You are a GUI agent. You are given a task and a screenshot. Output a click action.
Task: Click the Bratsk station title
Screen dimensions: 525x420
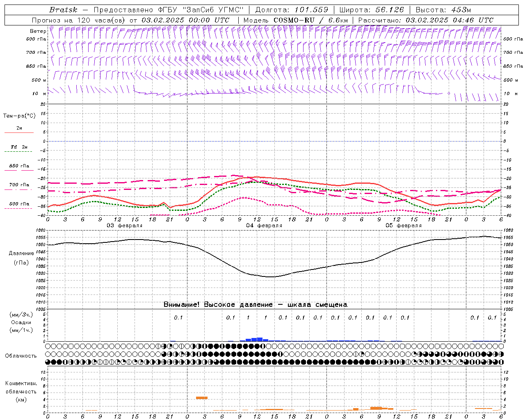coord(64,10)
